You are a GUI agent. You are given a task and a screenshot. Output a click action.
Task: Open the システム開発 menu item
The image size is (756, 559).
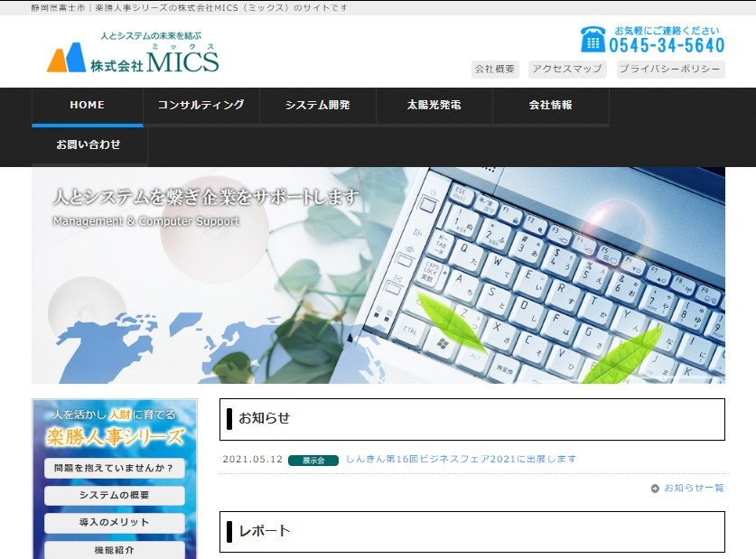(318, 105)
